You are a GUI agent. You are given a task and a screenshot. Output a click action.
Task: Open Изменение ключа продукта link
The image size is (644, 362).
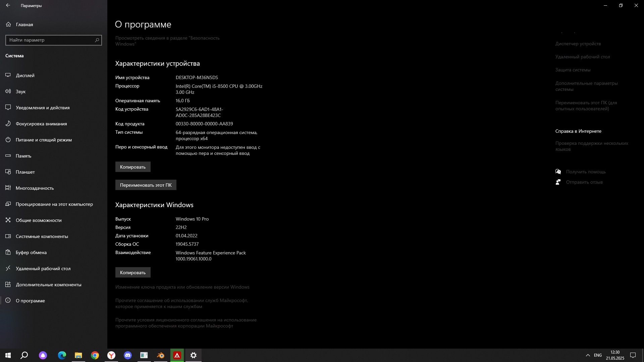[182, 287]
